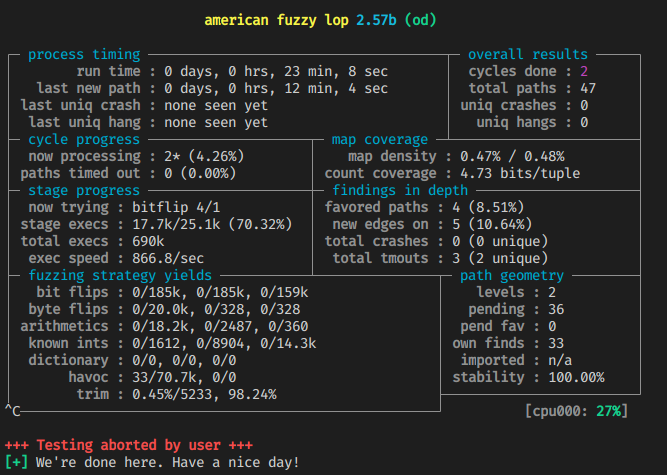Click the total paths value 47
Viewport: 667px width, 475px height.
click(588, 89)
